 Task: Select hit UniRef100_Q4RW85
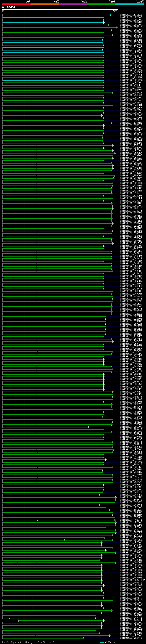131,103
